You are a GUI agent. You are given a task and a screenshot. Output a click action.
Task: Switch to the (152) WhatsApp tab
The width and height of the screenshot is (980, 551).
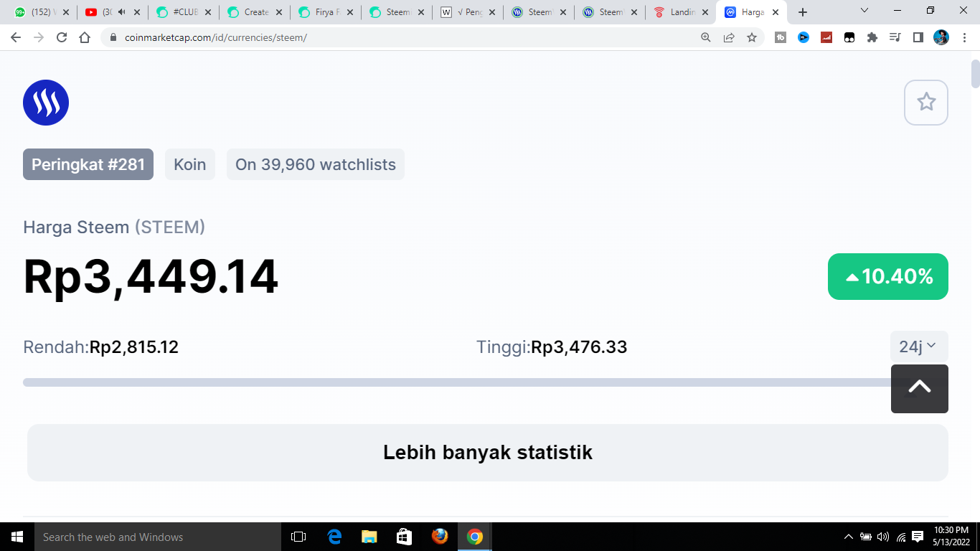coord(41,12)
